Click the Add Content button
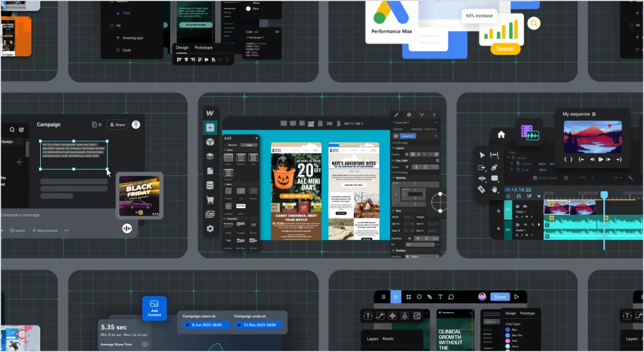The height and width of the screenshot is (352, 644). [154, 309]
